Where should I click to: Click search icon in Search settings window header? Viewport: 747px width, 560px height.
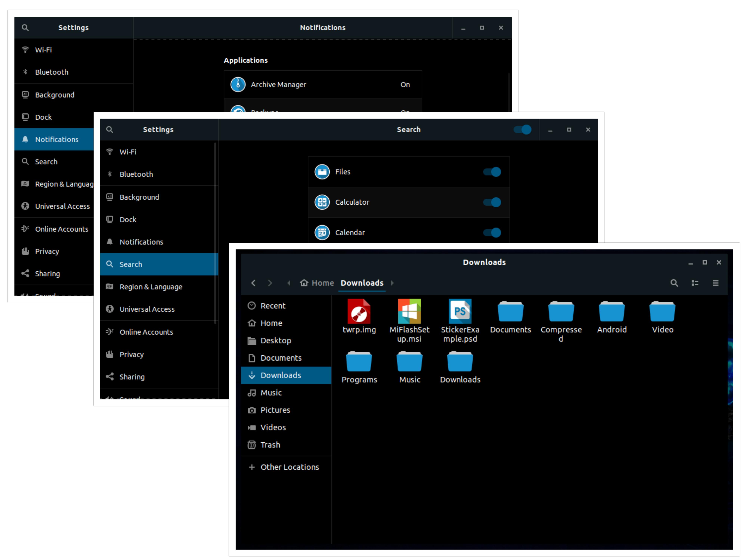point(109,130)
